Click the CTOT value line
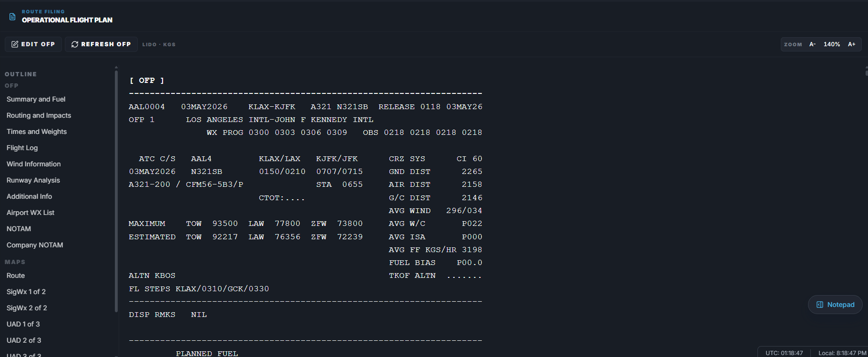The height and width of the screenshot is (357, 868). pos(282,198)
